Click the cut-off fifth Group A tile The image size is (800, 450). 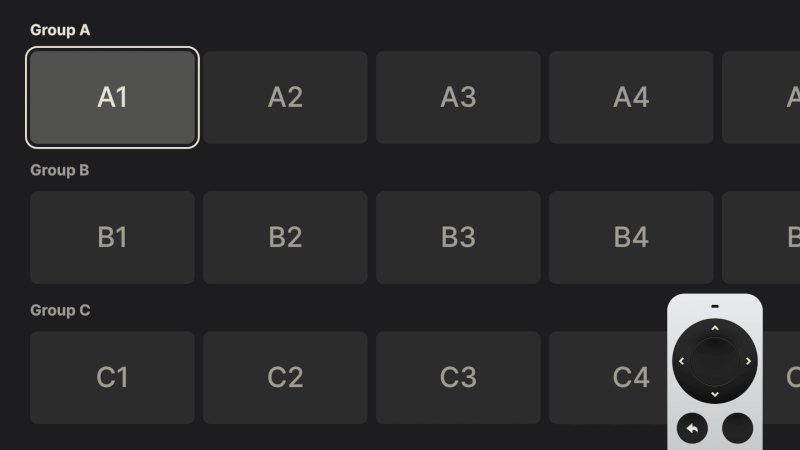(x=762, y=97)
